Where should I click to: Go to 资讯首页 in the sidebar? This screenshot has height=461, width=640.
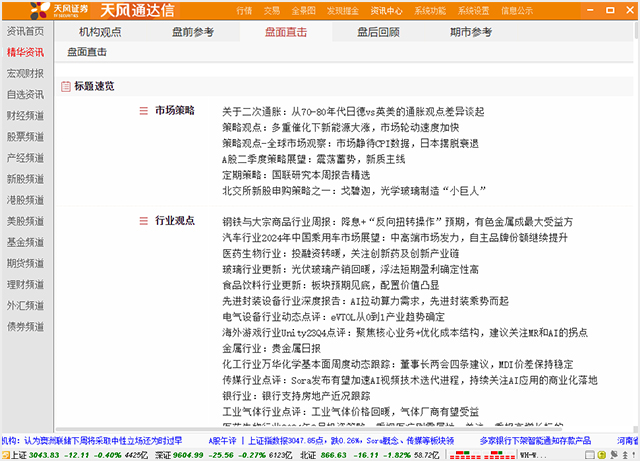click(x=25, y=31)
